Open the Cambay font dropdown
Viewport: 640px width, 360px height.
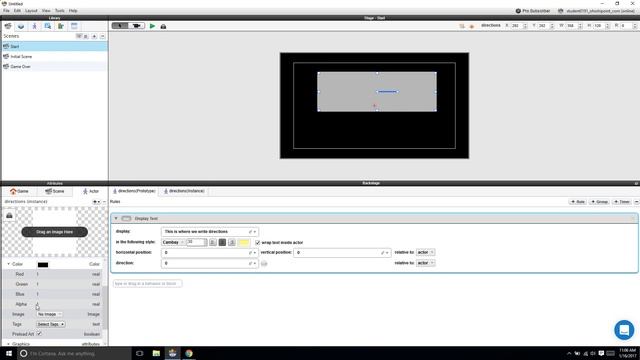pyautogui.click(x=173, y=242)
